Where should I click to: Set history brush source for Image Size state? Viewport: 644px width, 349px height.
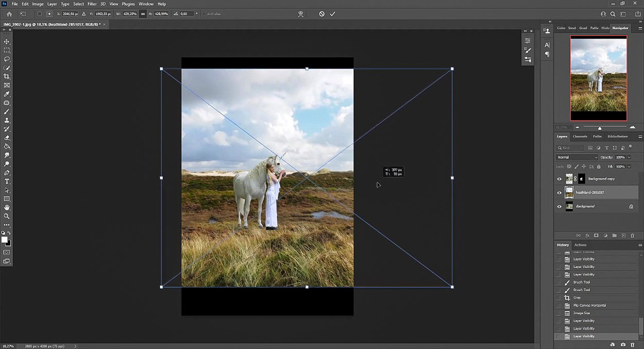click(x=558, y=313)
